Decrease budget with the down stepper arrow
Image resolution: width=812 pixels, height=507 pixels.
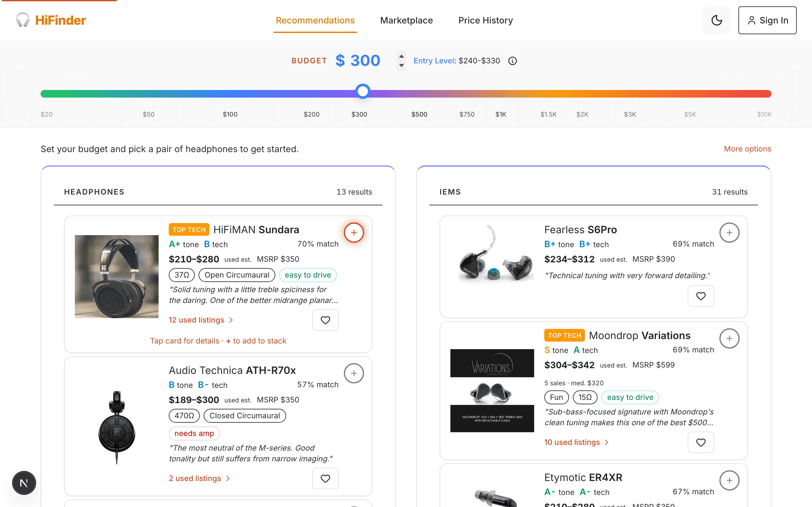[401, 65]
